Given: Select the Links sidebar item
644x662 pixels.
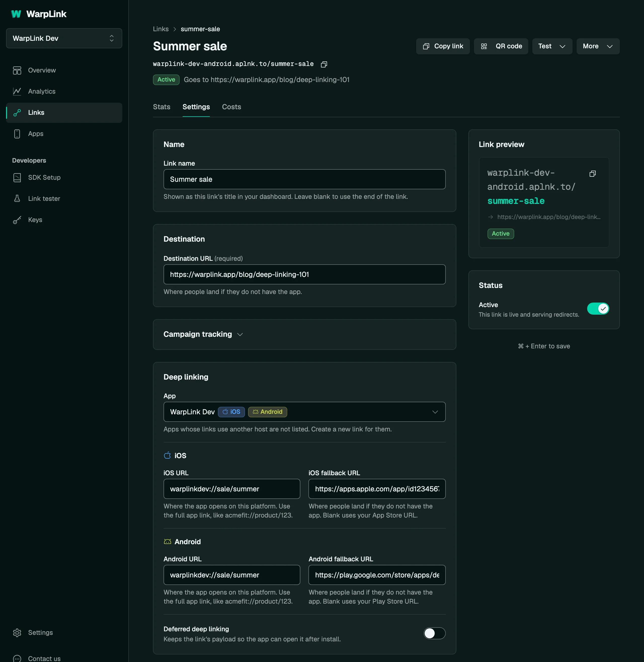Looking at the screenshot, I should point(64,113).
